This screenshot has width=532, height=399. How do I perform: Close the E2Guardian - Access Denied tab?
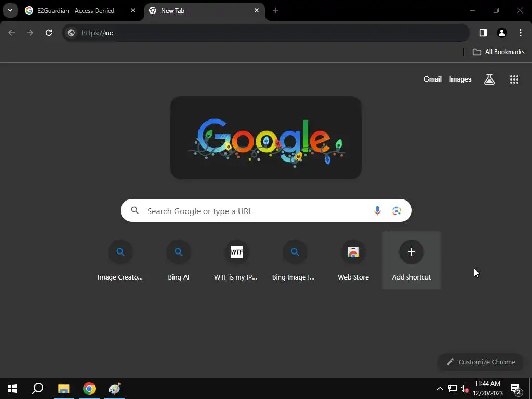[x=133, y=11]
